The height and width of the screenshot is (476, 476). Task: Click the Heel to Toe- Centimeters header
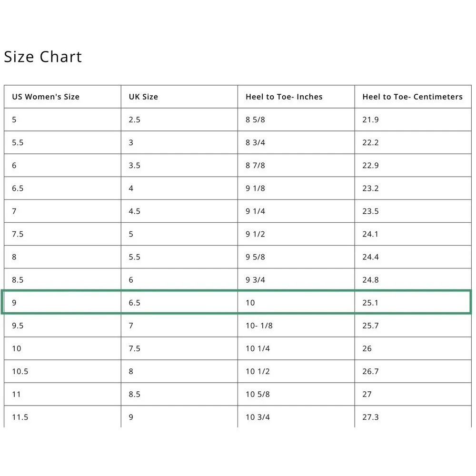tap(413, 97)
